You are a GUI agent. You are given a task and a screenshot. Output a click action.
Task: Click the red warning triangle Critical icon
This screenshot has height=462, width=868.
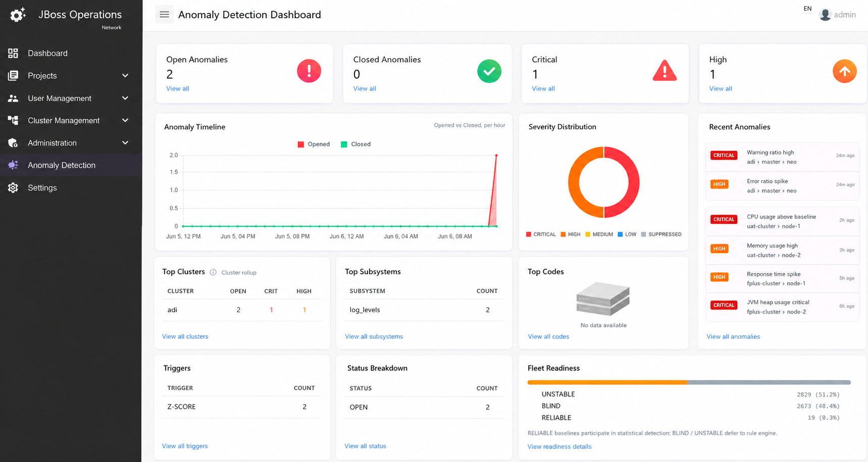tap(665, 71)
